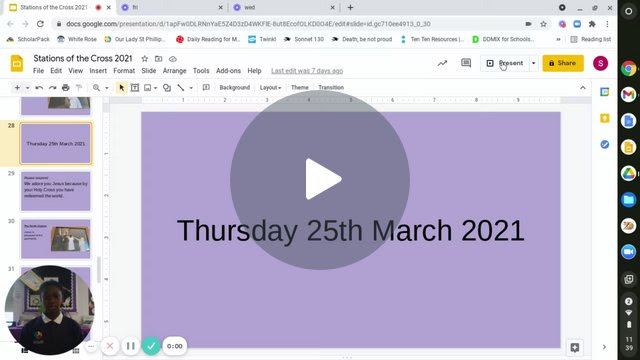Screen dimensions: 640x360
Task: Expand the zoom level dropdown arrow
Action: [x=107, y=88]
